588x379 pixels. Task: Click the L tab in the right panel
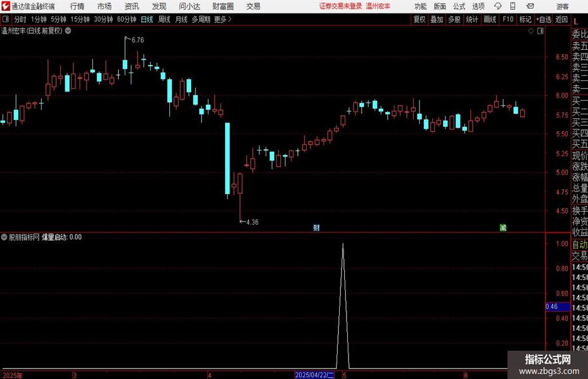576,22
